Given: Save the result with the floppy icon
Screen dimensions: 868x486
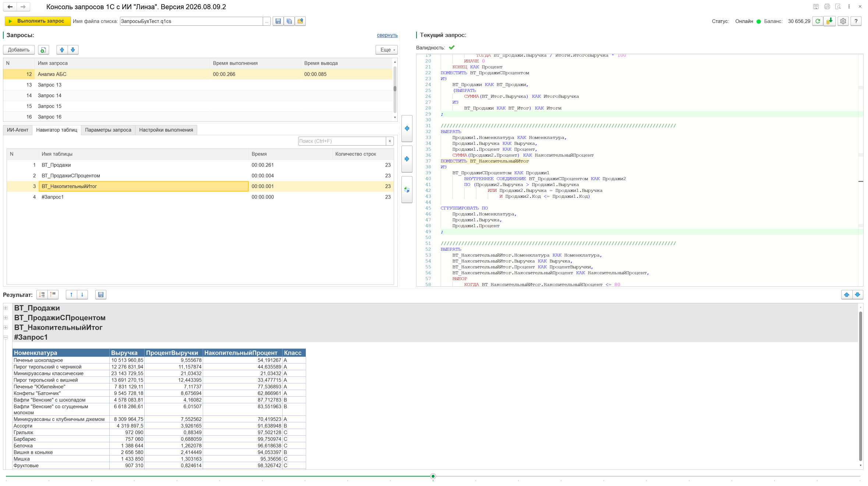Looking at the screenshot, I should [101, 294].
